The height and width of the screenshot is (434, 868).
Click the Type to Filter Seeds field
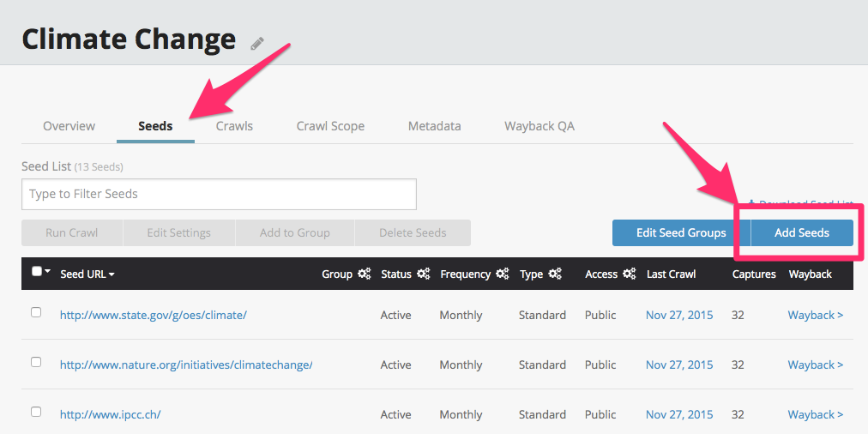[219, 194]
